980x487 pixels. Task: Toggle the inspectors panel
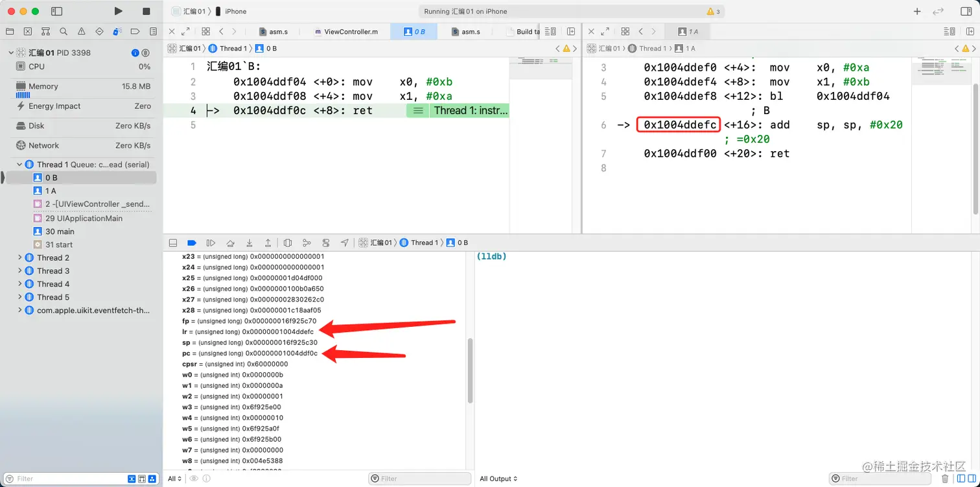coord(965,11)
